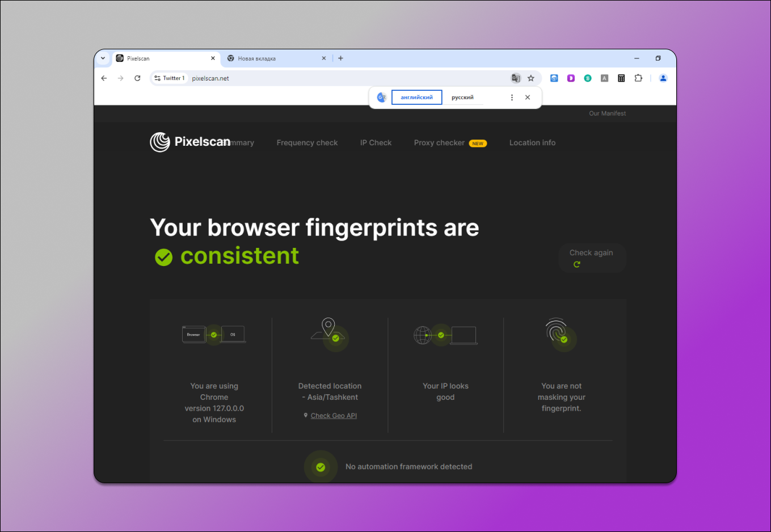Bookmark page with the star icon
This screenshot has width=771, height=532.
coord(531,78)
